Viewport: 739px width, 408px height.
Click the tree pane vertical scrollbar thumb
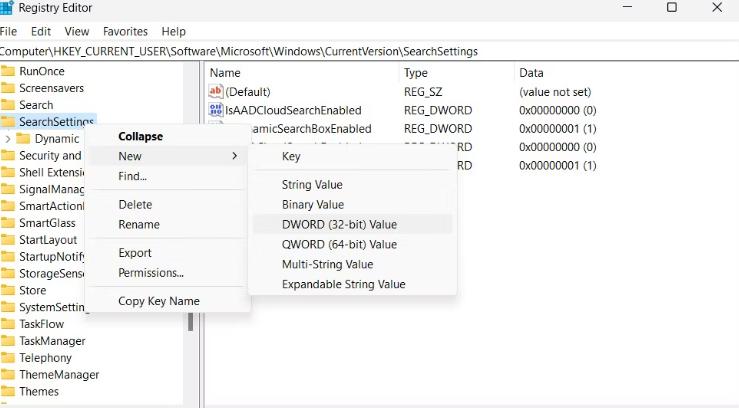190,322
